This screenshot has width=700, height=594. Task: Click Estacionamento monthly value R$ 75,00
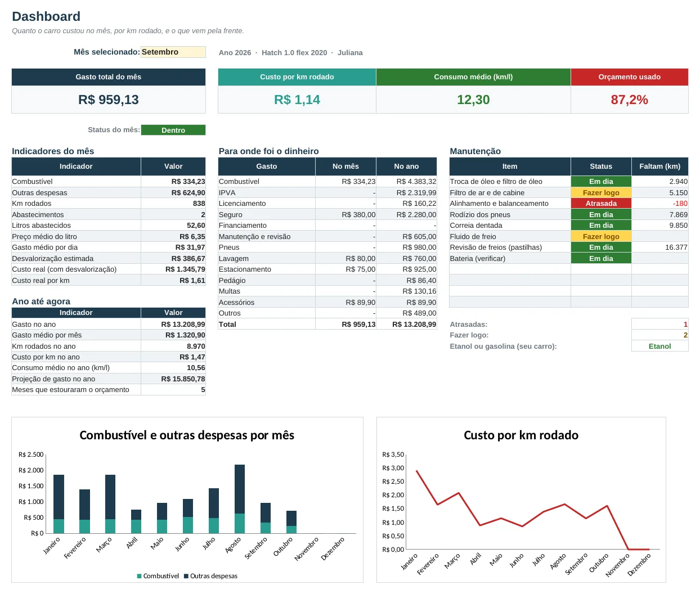coord(345,269)
